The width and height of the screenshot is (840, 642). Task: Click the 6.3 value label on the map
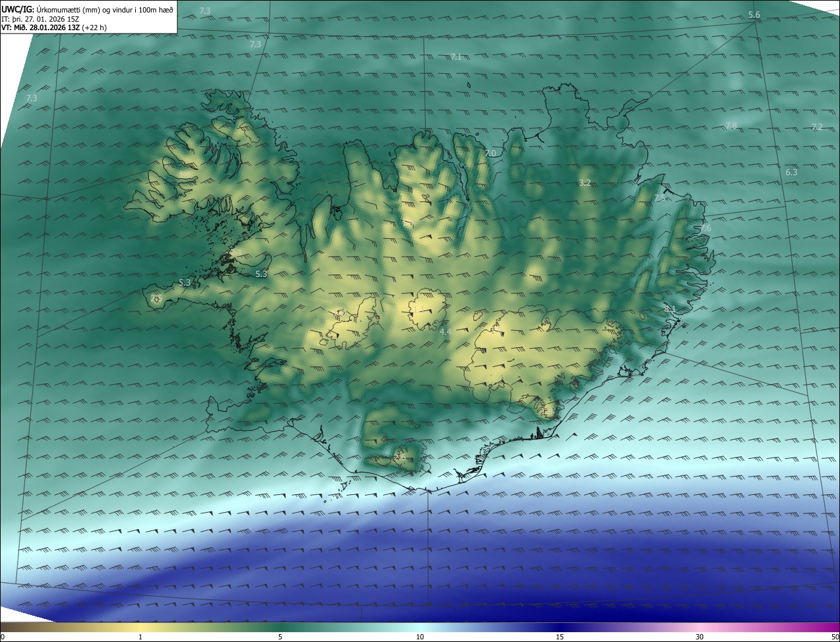[x=791, y=172]
